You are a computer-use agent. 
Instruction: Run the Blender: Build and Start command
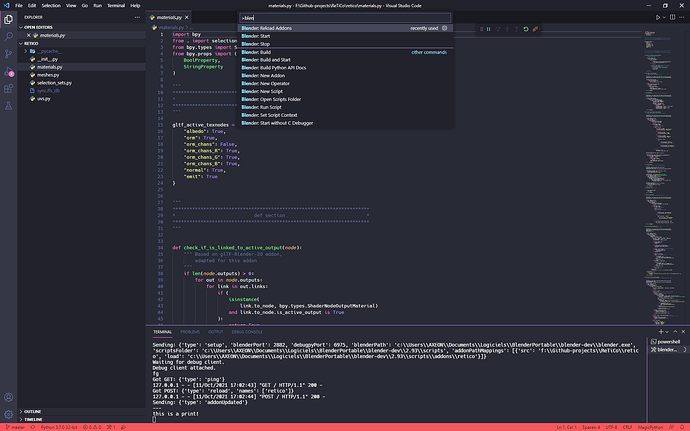[345, 60]
